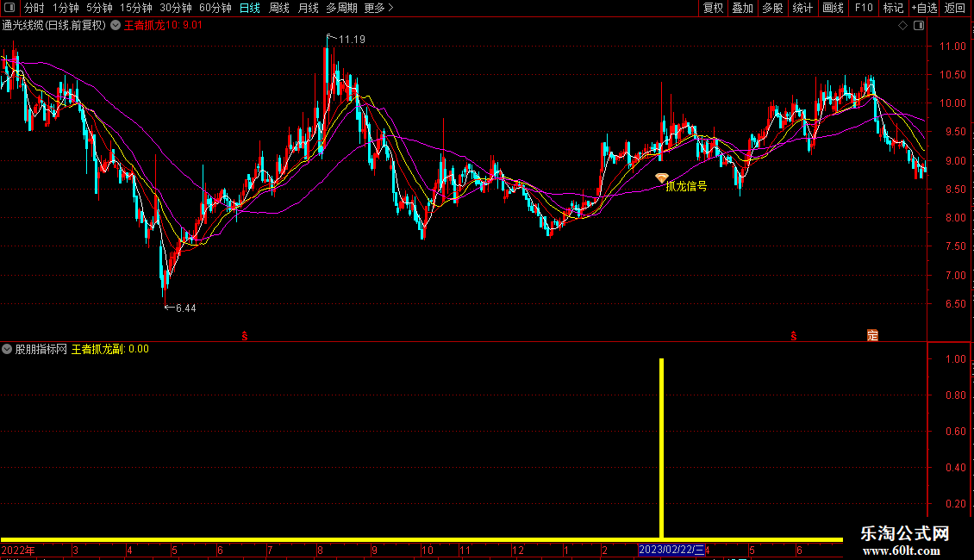This screenshot has width=974, height=560.
Task: Activate the 画线 drawing tools
Action: pyautogui.click(x=833, y=8)
